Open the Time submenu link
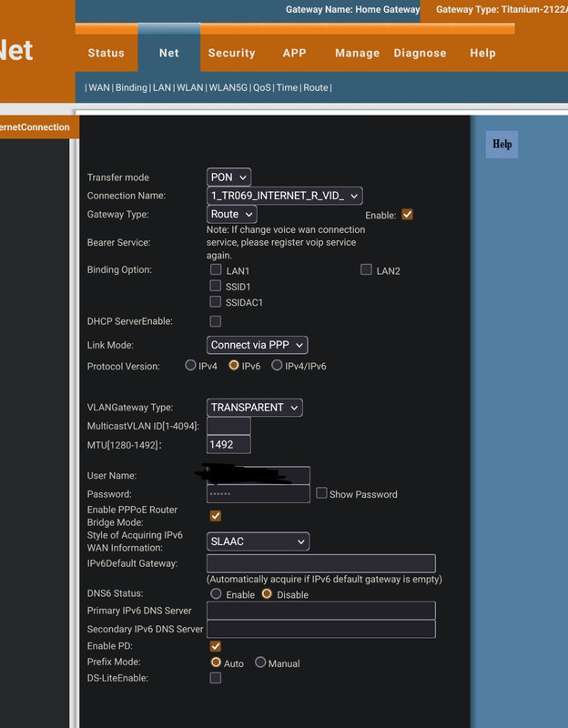The height and width of the screenshot is (728, 568). tap(287, 87)
